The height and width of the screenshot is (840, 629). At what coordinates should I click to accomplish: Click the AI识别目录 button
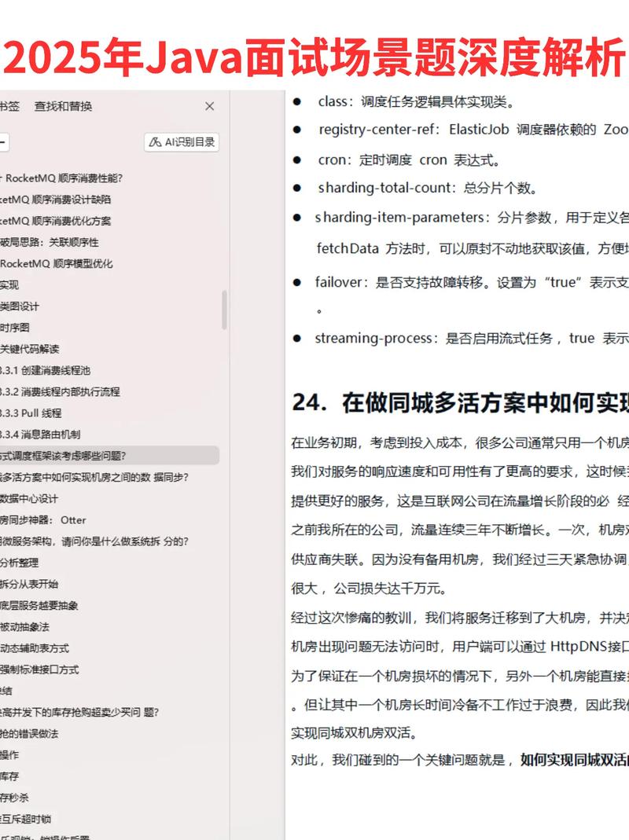pyautogui.click(x=182, y=142)
